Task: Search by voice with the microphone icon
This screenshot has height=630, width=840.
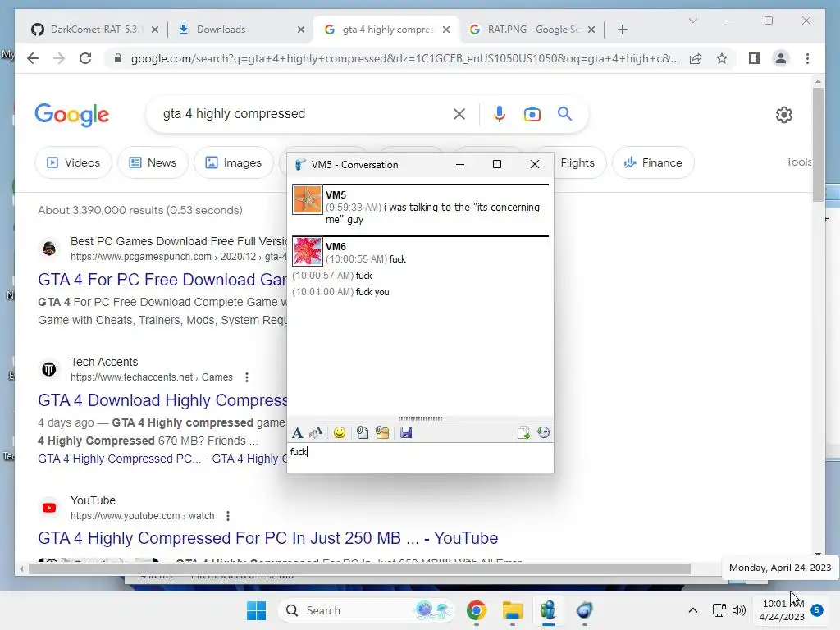Action: (x=500, y=114)
